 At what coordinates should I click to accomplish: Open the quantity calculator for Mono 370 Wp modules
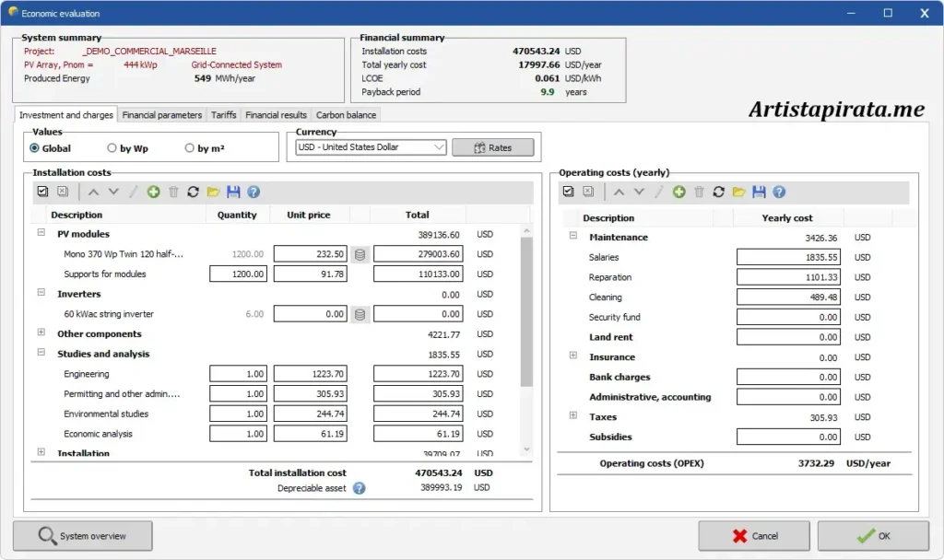point(359,254)
